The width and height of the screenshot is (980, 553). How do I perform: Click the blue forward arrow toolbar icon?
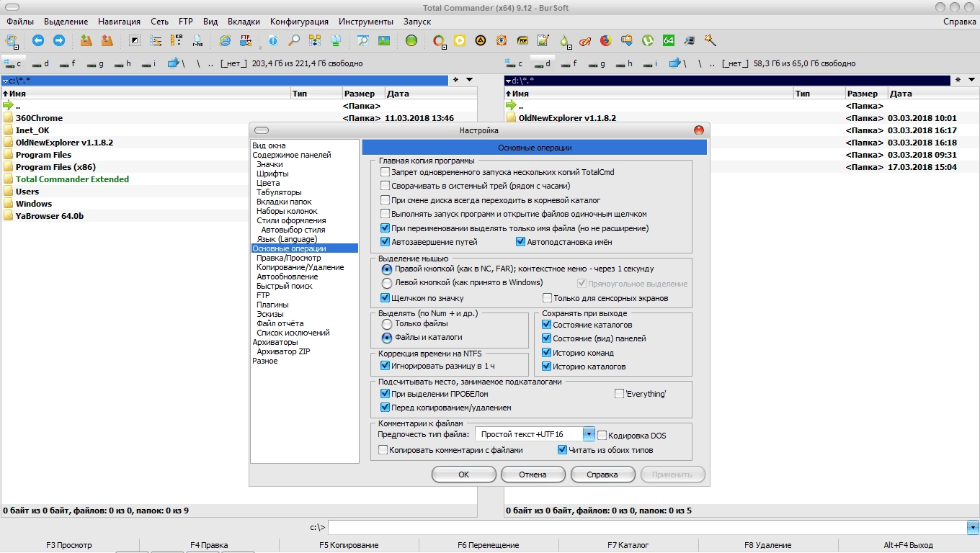(59, 40)
